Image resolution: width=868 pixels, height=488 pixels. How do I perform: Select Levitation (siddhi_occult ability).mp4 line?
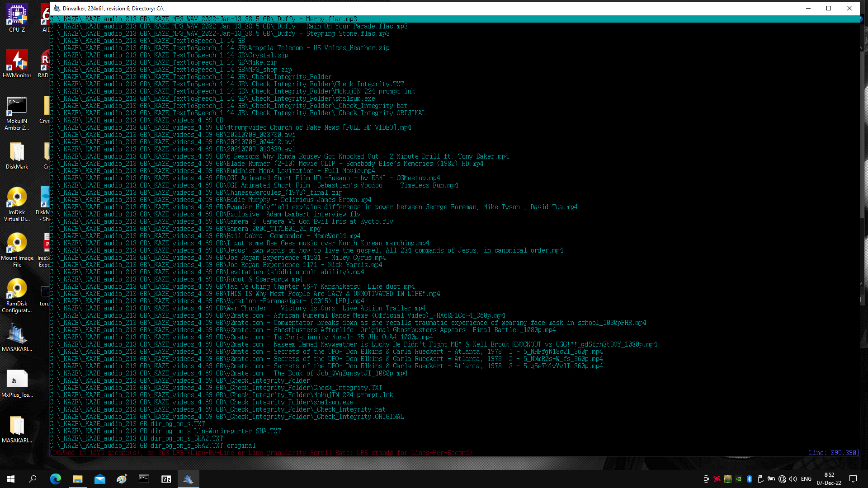pyautogui.click(x=207, y=272)
